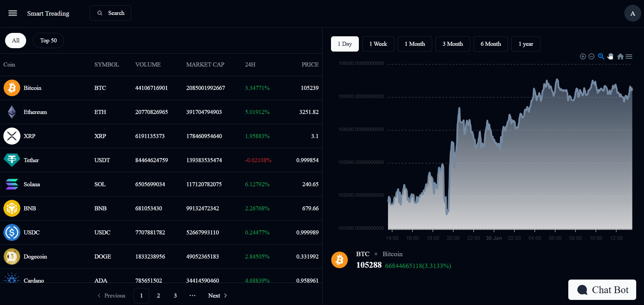The width and height of the screenshot is (644, 305).
Task: Switch filter to Top 50
Action: click(48, 40)
